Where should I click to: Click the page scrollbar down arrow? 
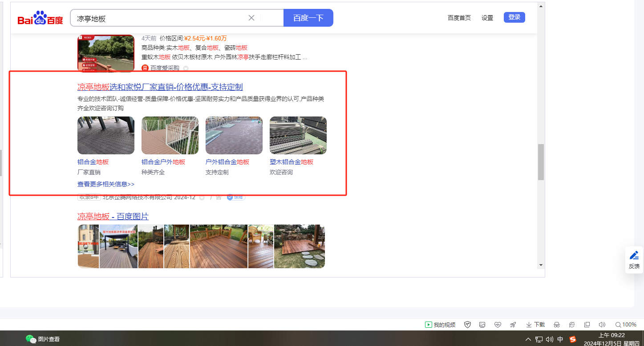pyautogui.click(x=541, y=265)
